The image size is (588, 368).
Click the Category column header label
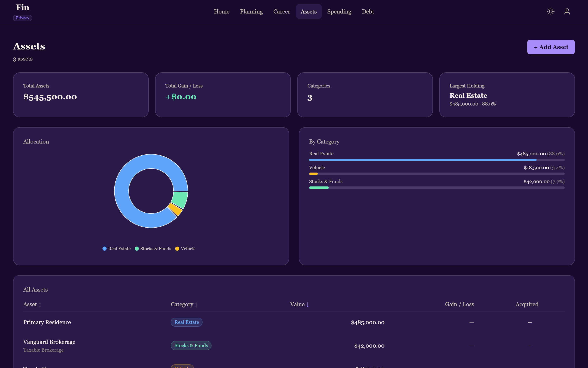click(x=182, y=304)
